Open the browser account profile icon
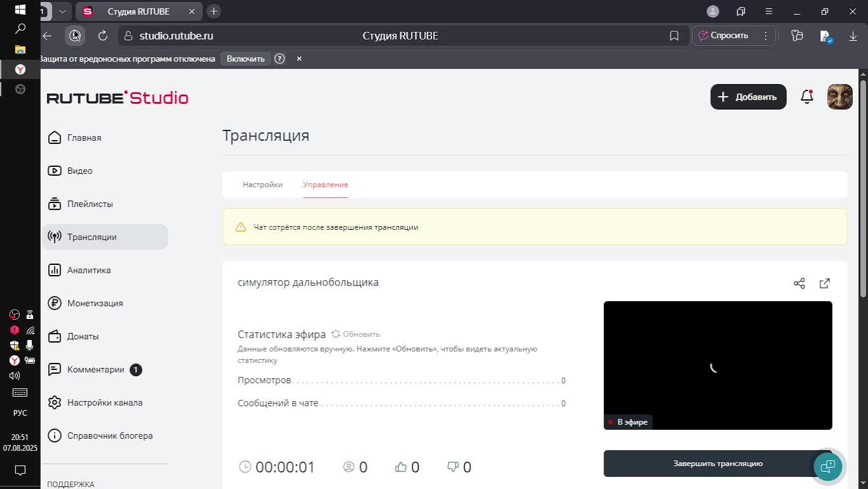 tap(713, 11)
